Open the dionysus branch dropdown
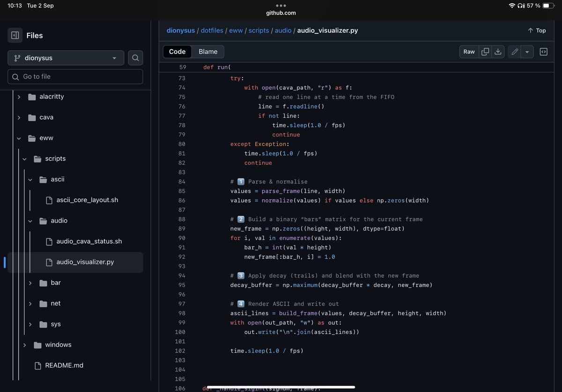 (66, 58)
